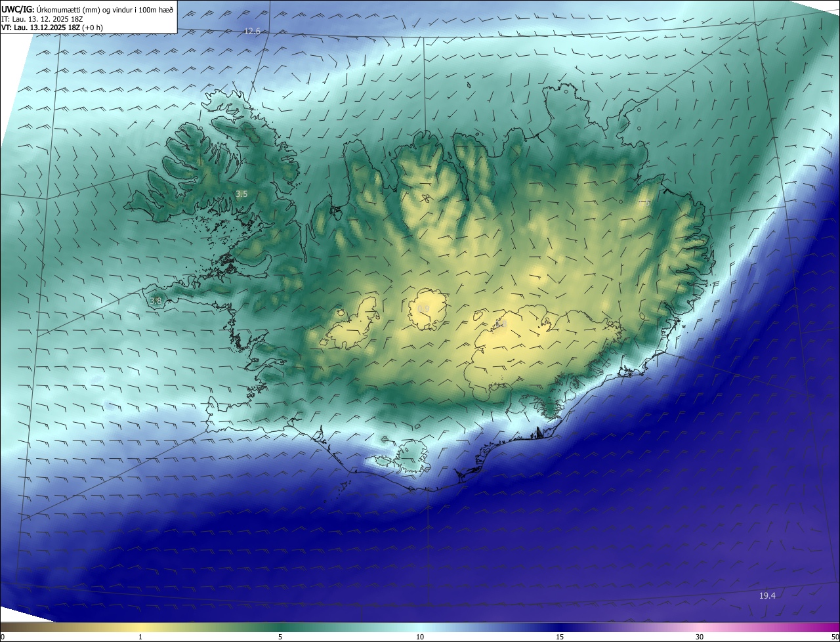Click the 3.5 value label over the Westfjords
840x642 pixels.
click(241, 194)
